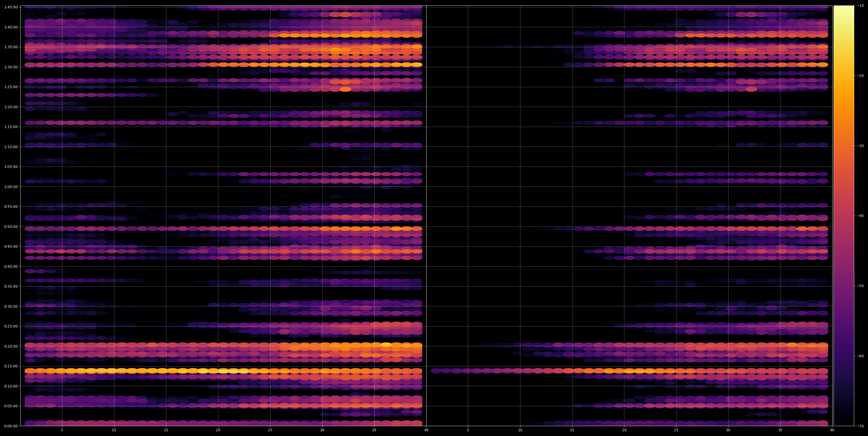Viewport: 868px width, 436px height.
Task: Select the 1:35:00 time label
Action: 11,47
